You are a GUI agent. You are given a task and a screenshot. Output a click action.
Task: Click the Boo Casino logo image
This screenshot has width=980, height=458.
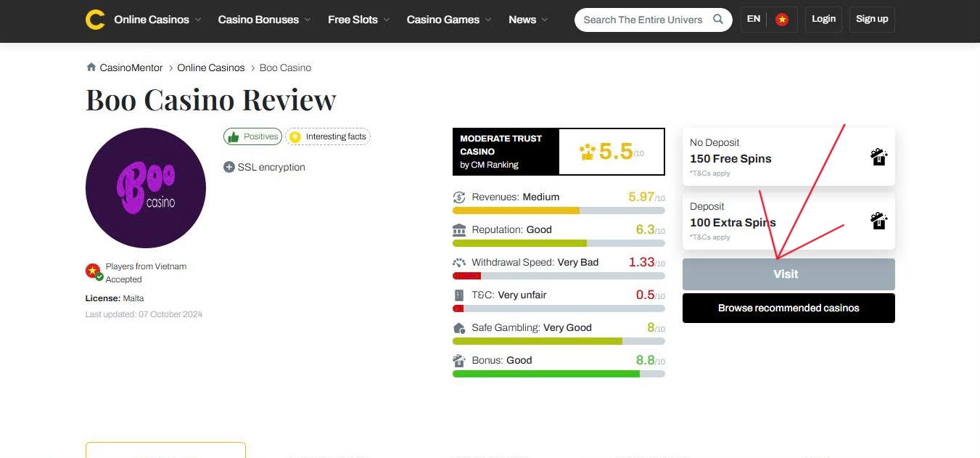pyautogui.click(x=146, y=188)
